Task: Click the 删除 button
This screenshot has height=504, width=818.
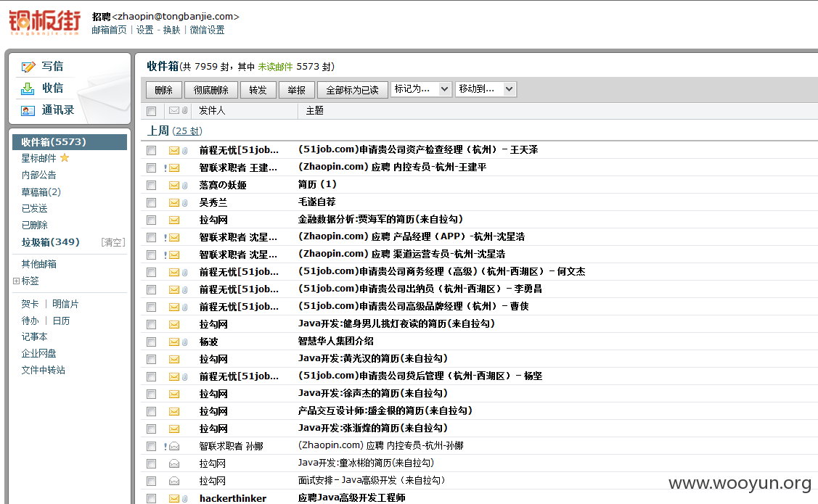Action: (163, 90)
